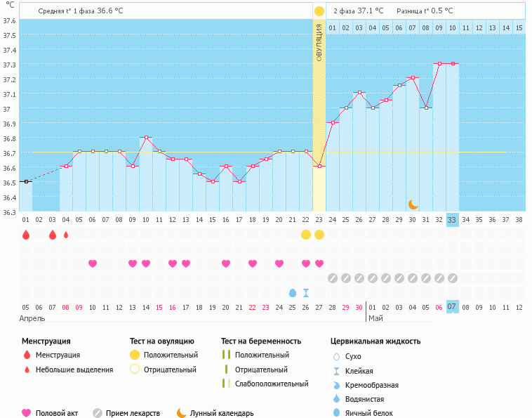The height and width of the screenshot is (418, 532).
Task: Click the menstruation drop on cycle day 01
Action: (x=26, y=235)
